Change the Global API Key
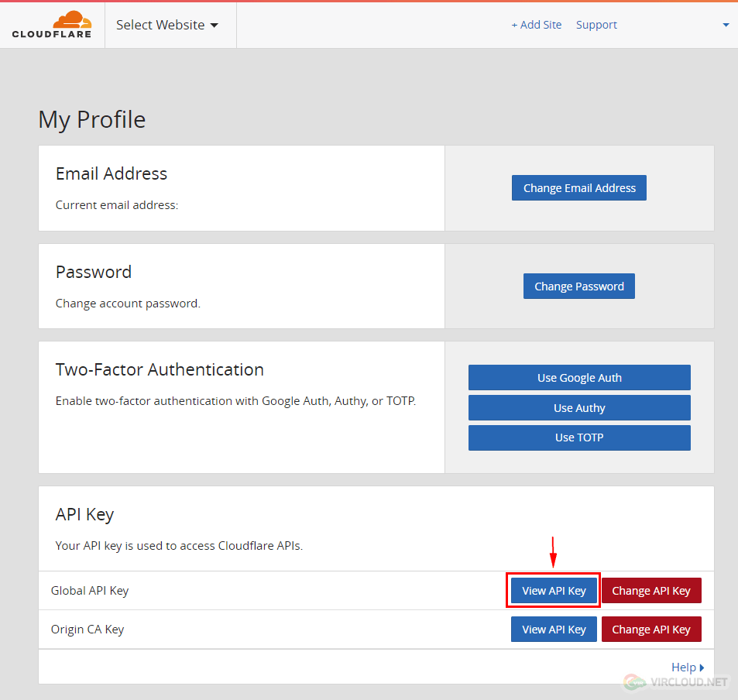 (651, 590)
